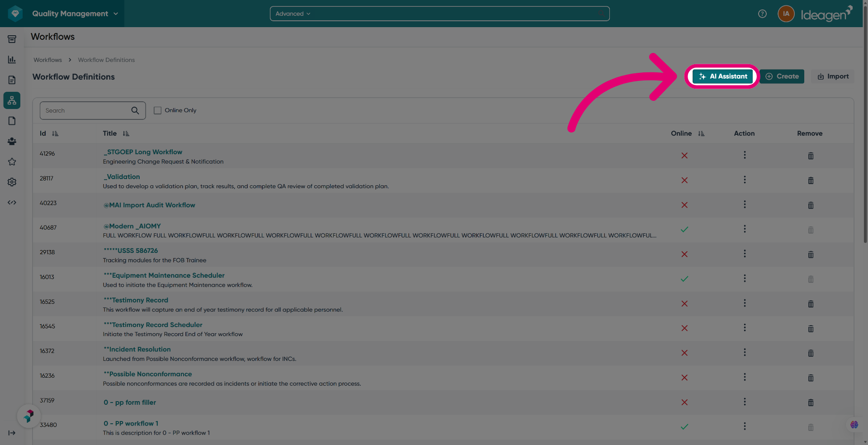Screen dimensions: 868x445
Task: Sort the table by Title column
Action: pos(126,133)
